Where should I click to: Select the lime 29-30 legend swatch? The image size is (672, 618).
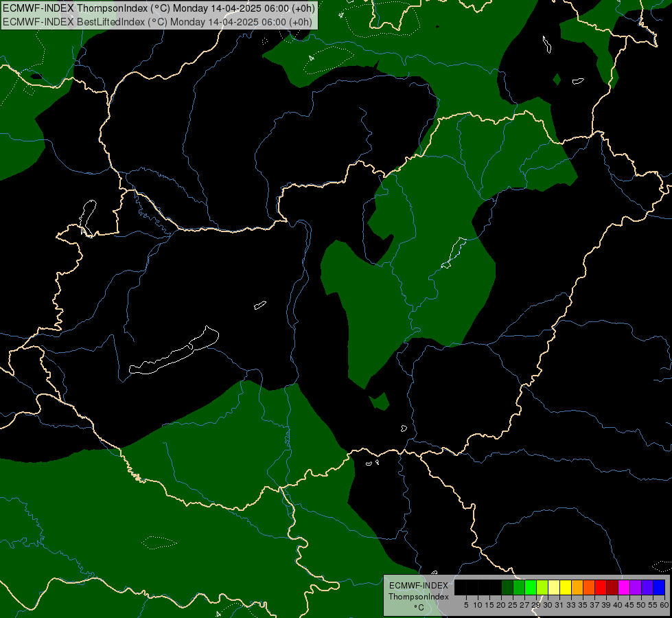pyautogui.click(x=542, y=587)
